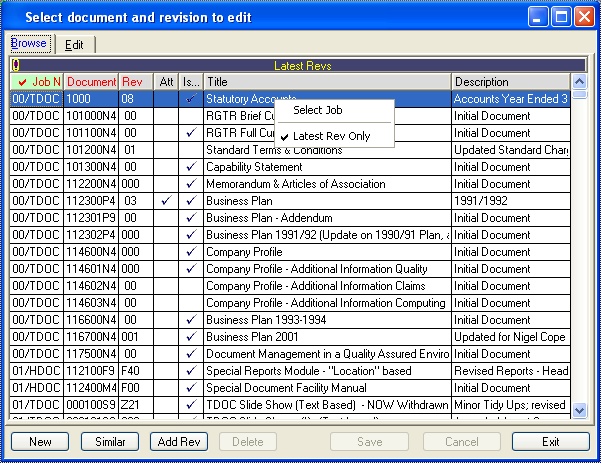
Task: Click rev cell Z21
Action: [136, 404]
